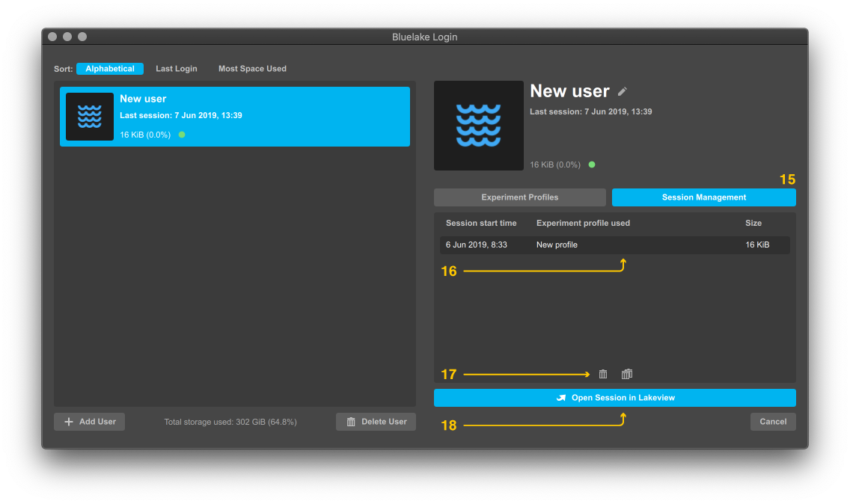This screenshot has height=504, width=850.
Task: Click the large wave profile picture
Action: pyautogui.click(x=479, y=126)
